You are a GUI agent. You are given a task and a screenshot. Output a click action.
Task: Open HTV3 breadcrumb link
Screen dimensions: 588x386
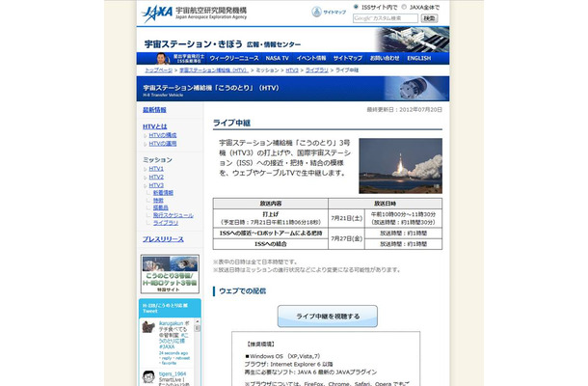(x=292, y=70)
